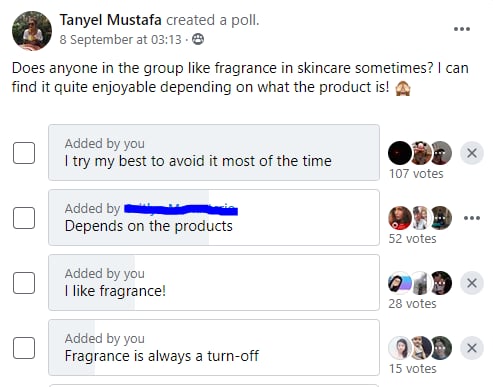View the 107 votes voter list
Image resolution: width=493 pixels, height=387 pixels.
tap(416, 174)
